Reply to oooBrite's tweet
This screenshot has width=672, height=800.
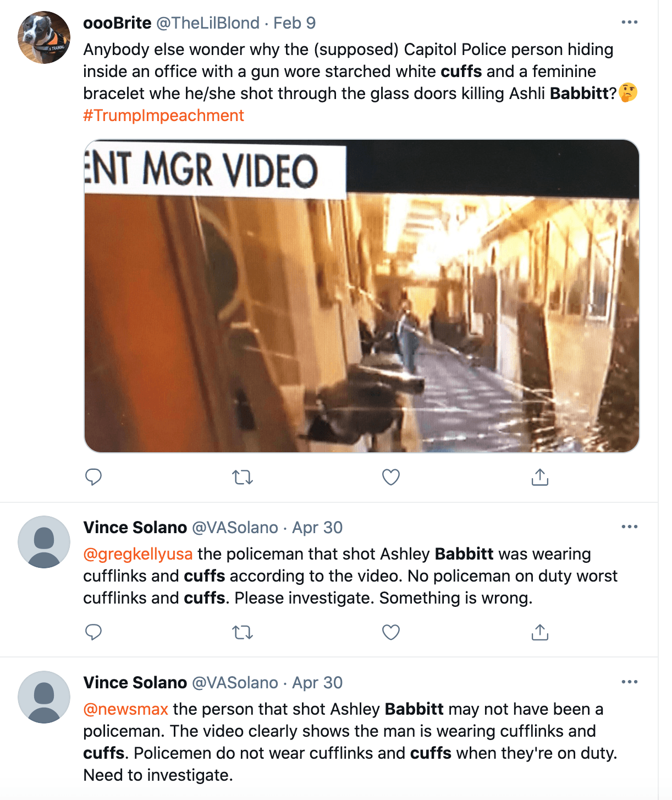[93, 477]
